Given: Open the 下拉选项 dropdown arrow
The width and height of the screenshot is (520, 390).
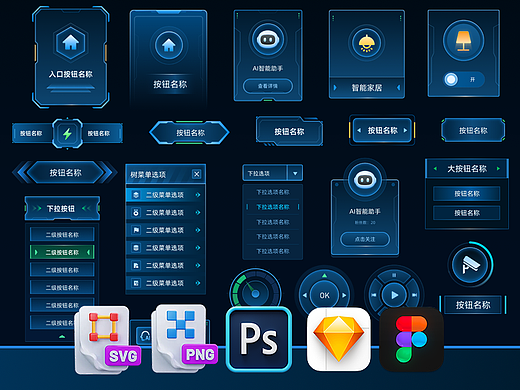Looking at the screenshot, I should 295,173.
